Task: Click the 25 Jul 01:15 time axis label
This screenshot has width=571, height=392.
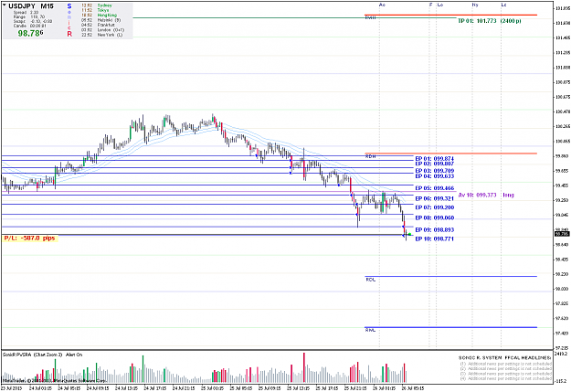Action: (212, 388)
